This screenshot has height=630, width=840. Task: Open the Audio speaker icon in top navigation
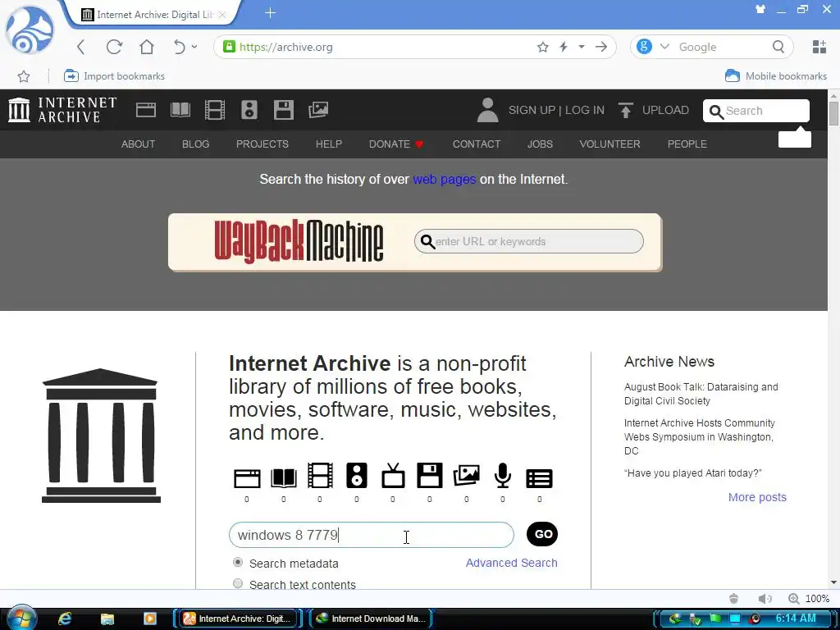tap(249, 110)
